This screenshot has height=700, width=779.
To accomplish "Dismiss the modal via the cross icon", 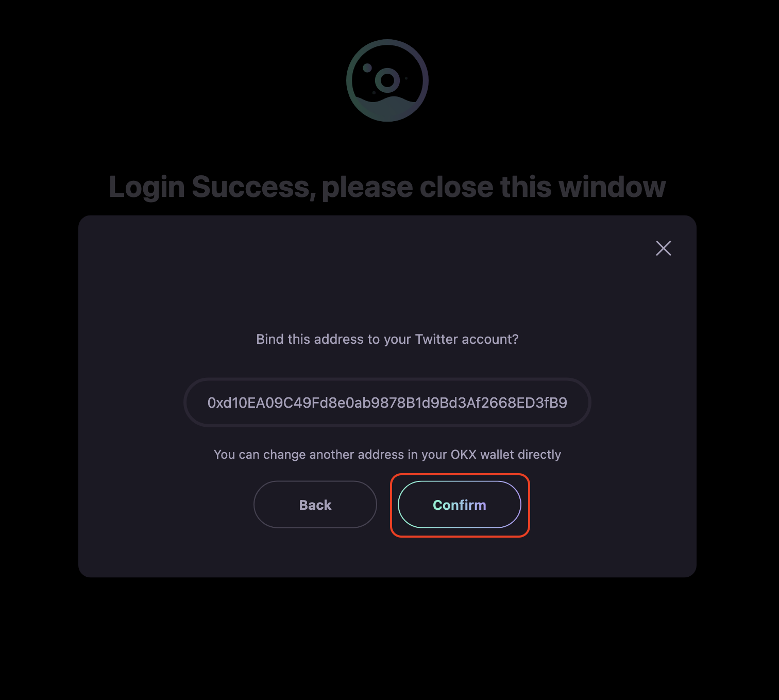I will click(x=663, y=248).
